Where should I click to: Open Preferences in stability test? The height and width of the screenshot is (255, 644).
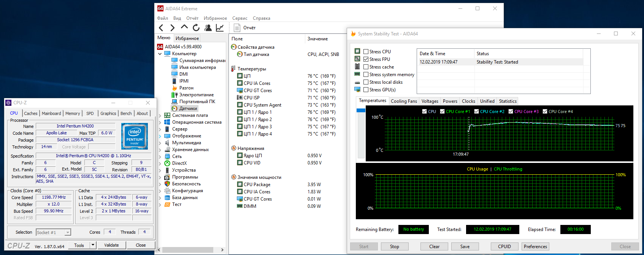(535, 247)
